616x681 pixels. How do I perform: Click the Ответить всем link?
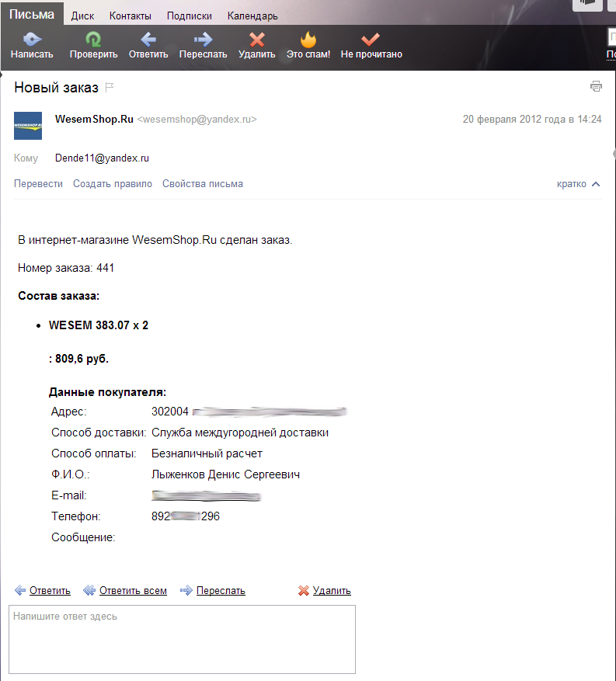click(133, 591)
